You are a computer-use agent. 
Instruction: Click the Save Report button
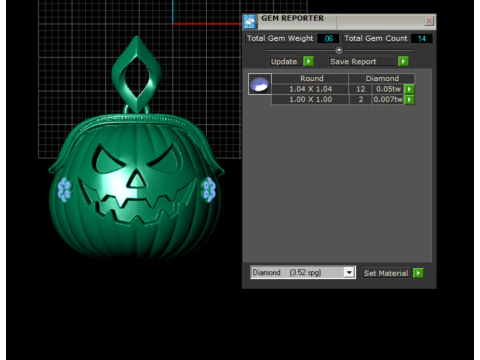(362, 61)
